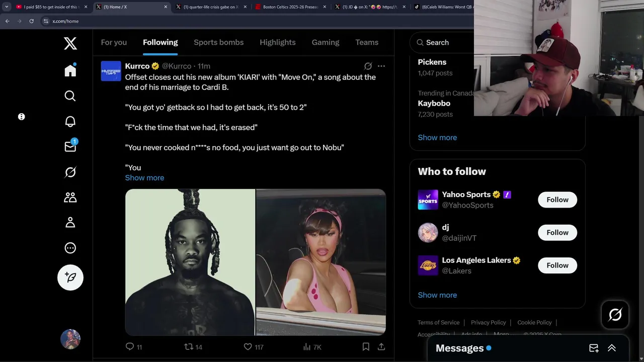Image resolution: width=644 pixels, height=362 pixels.
Task: Share the Kurrco post
Action: 381,347
